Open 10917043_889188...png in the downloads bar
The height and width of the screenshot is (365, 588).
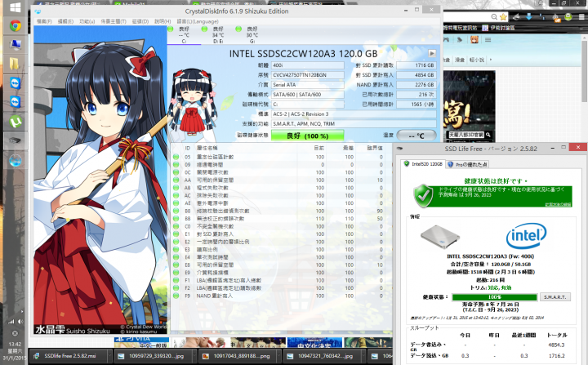[x=240, y=356]
